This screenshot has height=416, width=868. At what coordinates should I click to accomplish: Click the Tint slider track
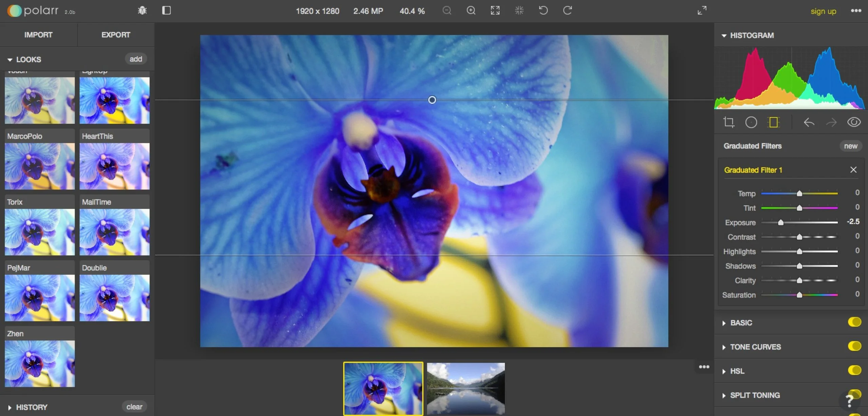(x=799, y=208)
